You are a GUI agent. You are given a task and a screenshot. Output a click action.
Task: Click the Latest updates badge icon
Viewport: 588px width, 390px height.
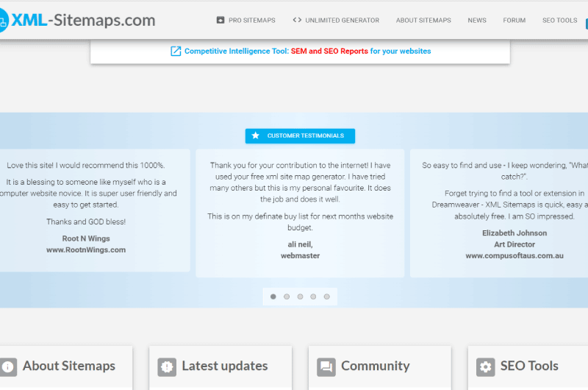(167, 366)
